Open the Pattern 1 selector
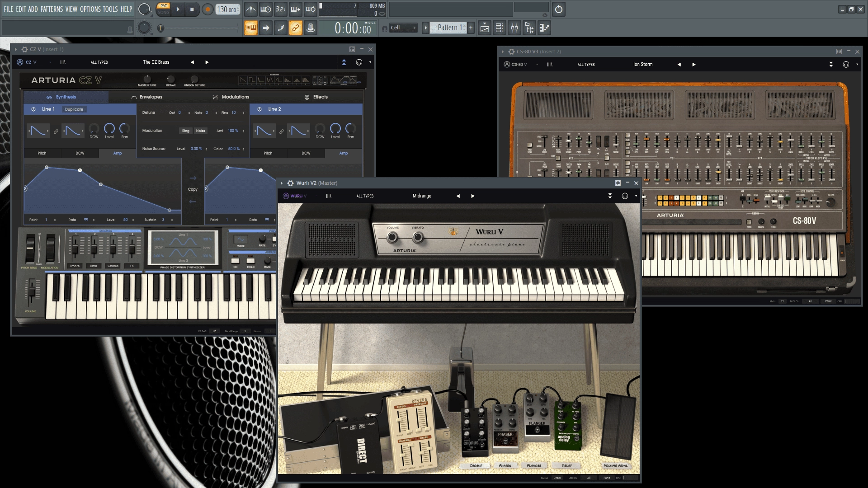Screen dimensions: 868x488 click(448, 28)
